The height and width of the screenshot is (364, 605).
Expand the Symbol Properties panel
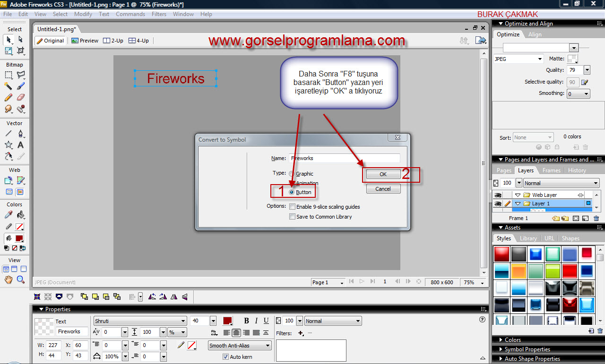(x=527, y=349)
